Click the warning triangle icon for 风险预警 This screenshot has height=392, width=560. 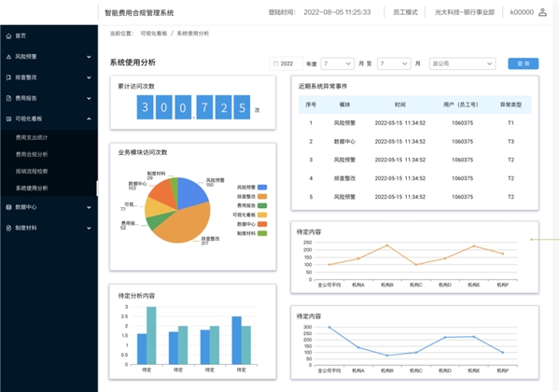[8, 56]
